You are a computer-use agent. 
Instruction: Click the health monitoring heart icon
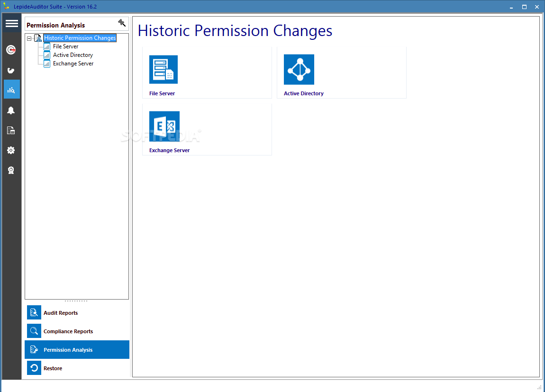[11, 71]
